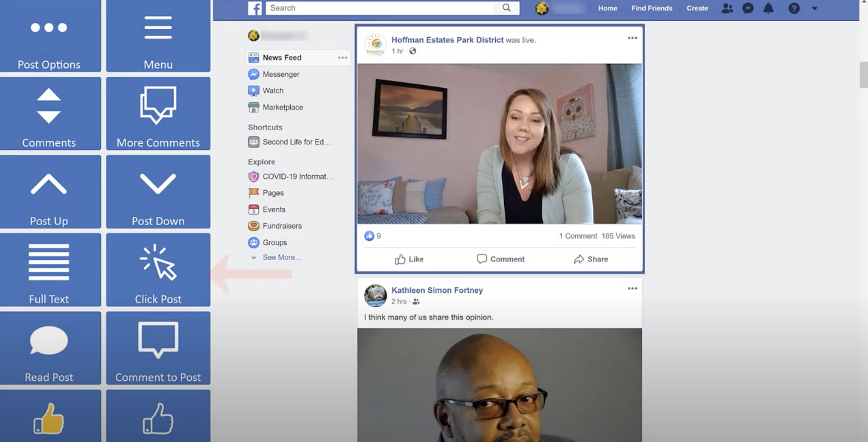Expand the account dropdown arrow
Image resolution: width=868 pixels, height=442 pixels.
point(815,8)
